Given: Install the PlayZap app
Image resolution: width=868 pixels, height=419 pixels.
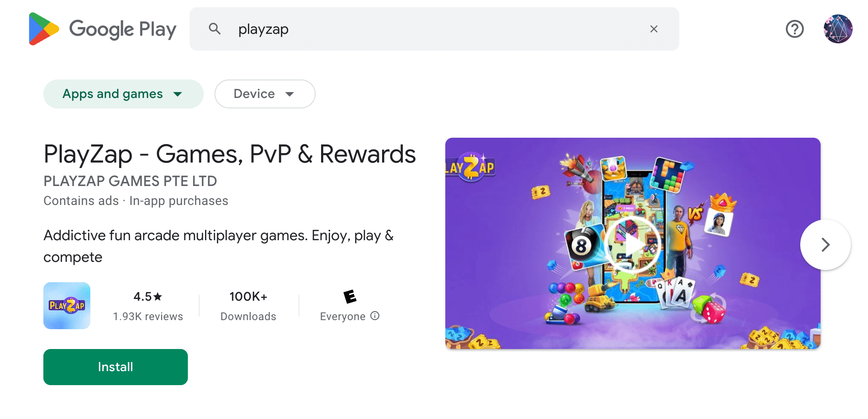Looking at the screenshot, I should [x=116, y=367].
